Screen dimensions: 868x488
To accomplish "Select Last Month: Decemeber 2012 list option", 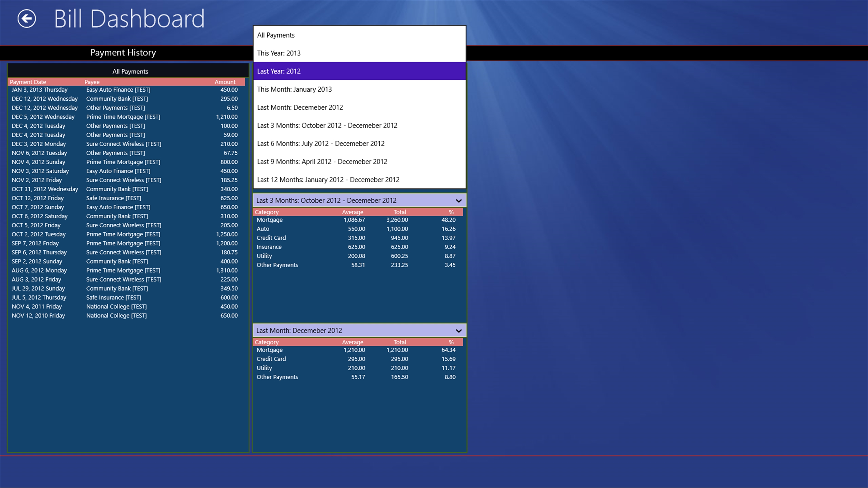I will click(x=299, y=108).
